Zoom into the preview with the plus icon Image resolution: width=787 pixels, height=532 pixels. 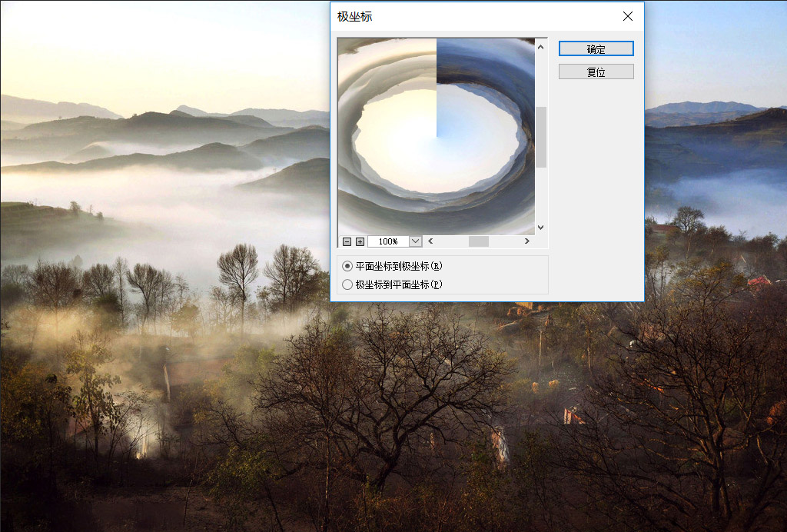359,241
